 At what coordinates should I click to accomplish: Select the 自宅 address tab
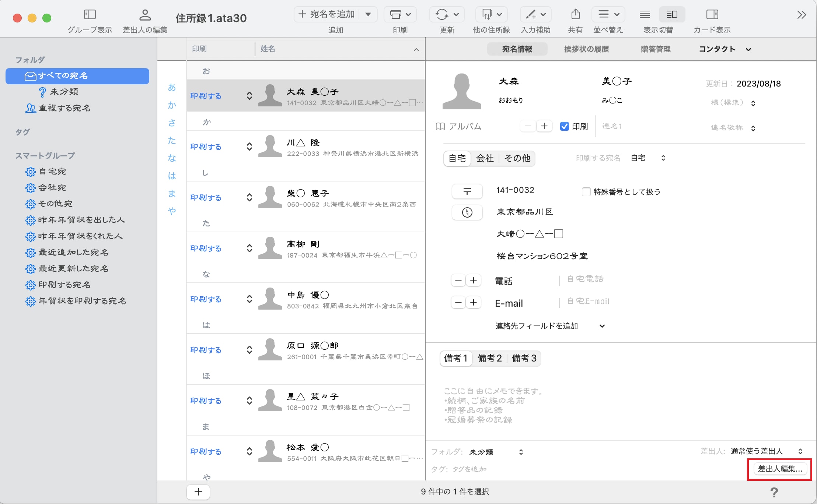tap(457, 158)
